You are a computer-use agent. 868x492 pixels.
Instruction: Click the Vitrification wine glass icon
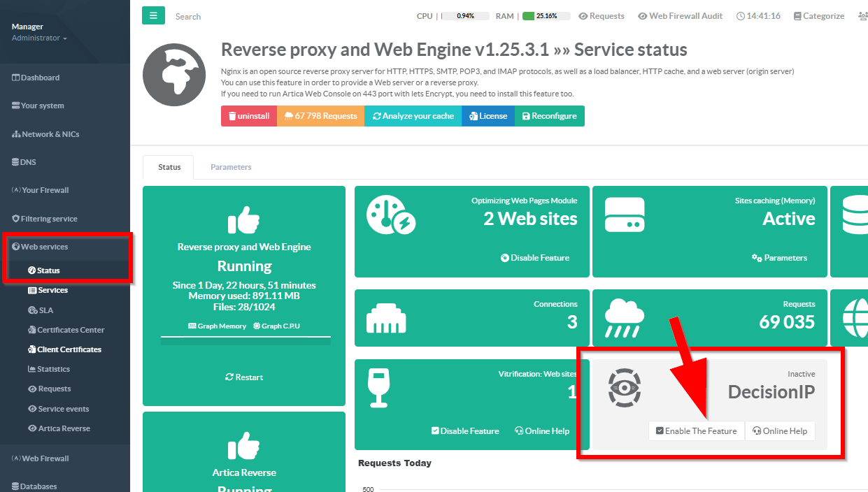click(x=378, y=386)
